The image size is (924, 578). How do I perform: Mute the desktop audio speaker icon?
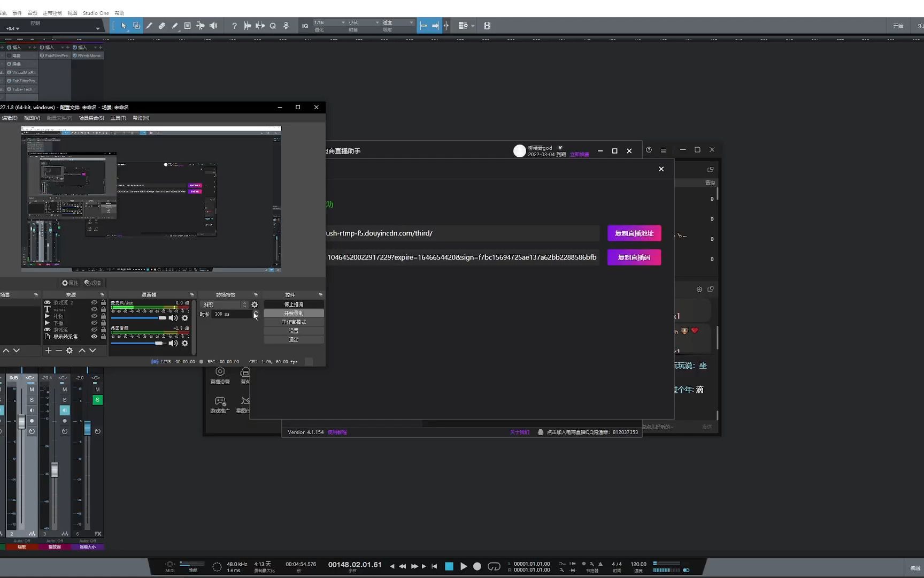click(173, 343)
